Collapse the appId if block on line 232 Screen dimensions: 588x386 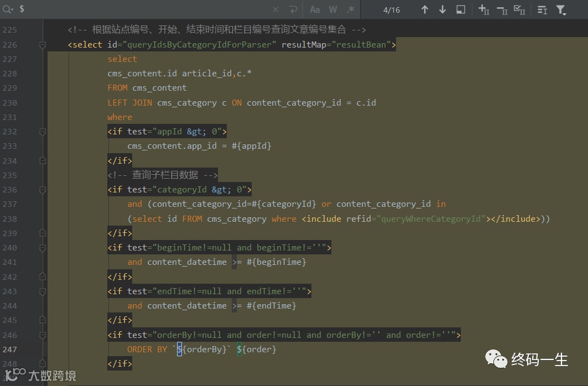[43, 132]
